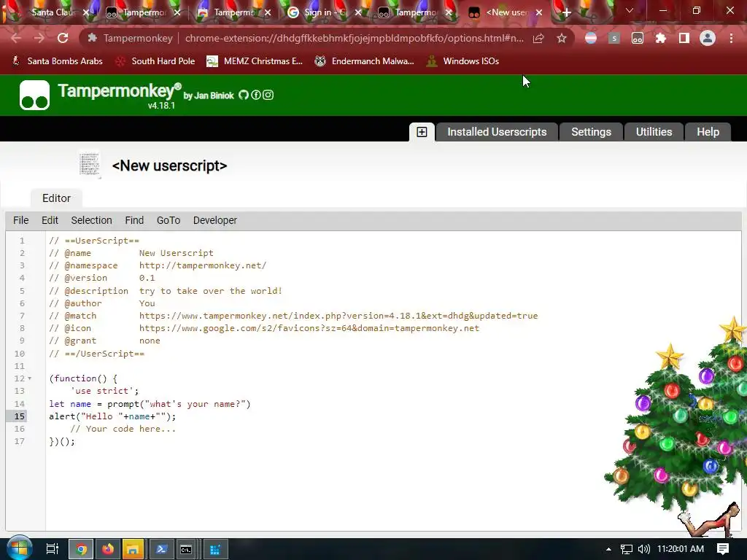
Task: Click the @description try to take over line
Action: point(166,290)
